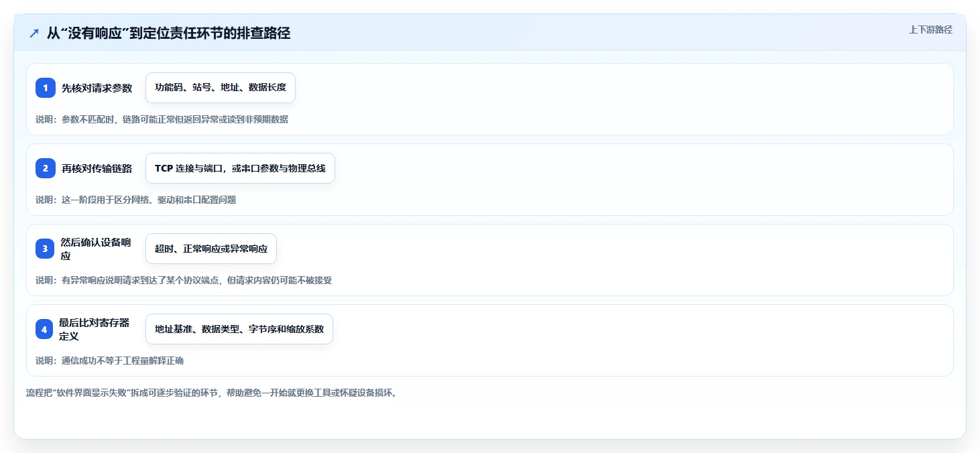Click the step 4 number badge
This screenshot has height=453, width=980.
click(x=44, y=329)
